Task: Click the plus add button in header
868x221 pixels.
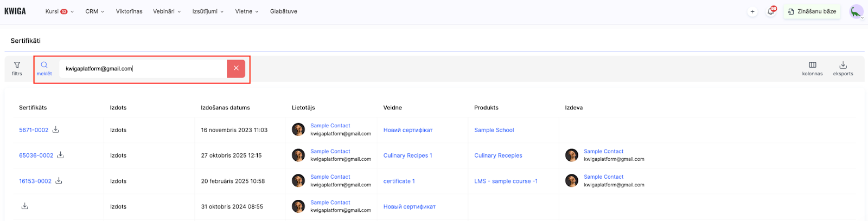Action: (x=752, y=11)
